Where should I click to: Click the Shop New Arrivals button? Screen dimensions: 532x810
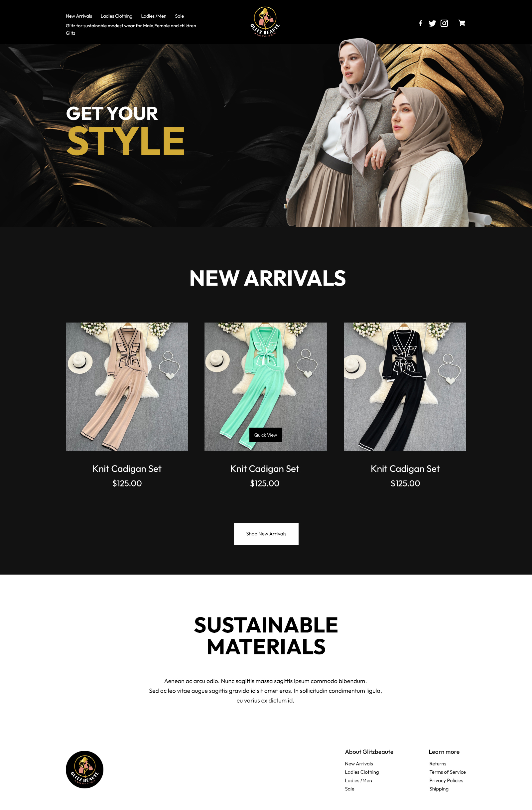pos(266,534)
